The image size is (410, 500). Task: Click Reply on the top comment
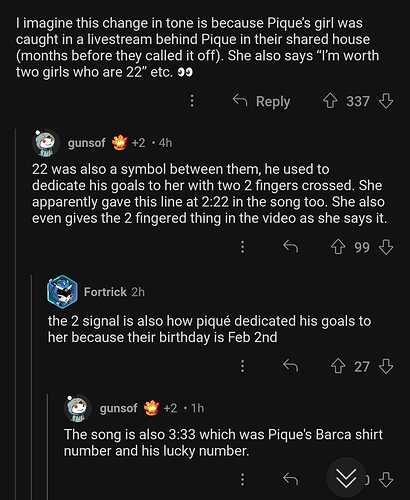click(x=261, y=101)
